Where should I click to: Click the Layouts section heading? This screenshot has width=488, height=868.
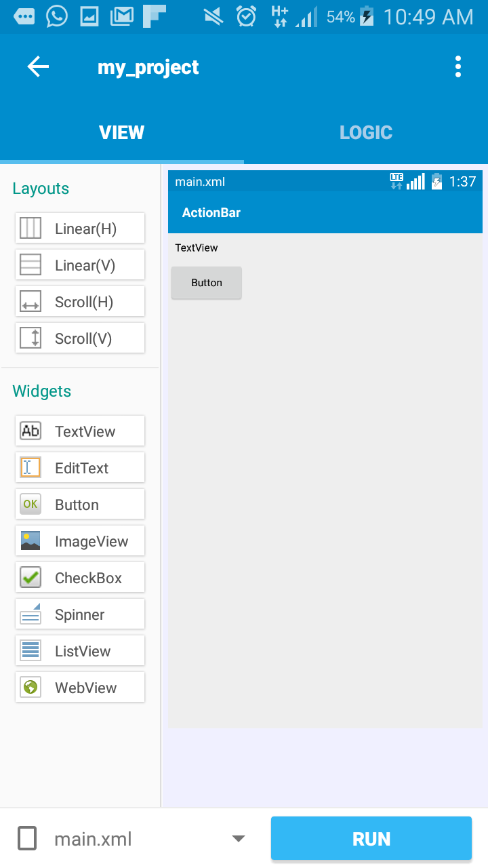tap(41, 189)
